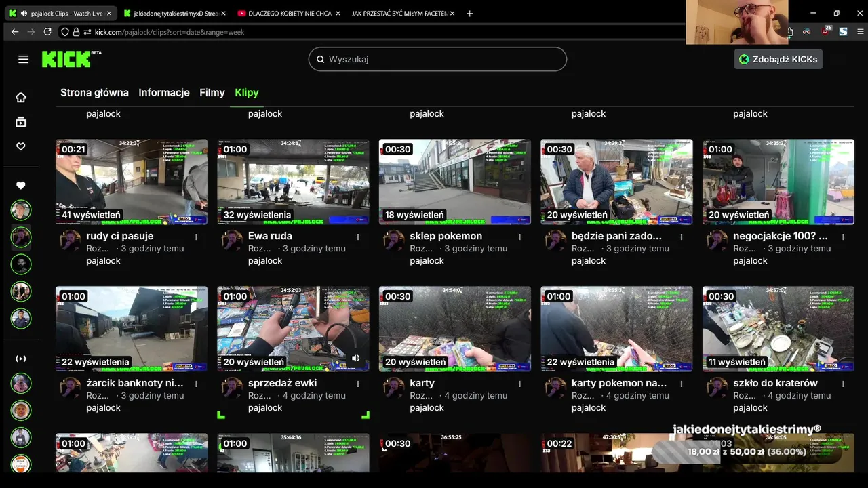868x488 pixels.
Task: Open options menu for 'szkło do kraterów' clip
Action: pos(844,384)
